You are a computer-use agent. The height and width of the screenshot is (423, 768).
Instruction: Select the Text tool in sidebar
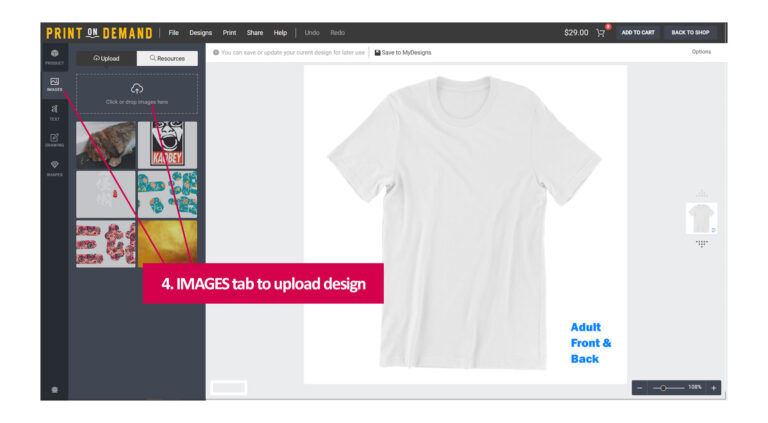54,112
